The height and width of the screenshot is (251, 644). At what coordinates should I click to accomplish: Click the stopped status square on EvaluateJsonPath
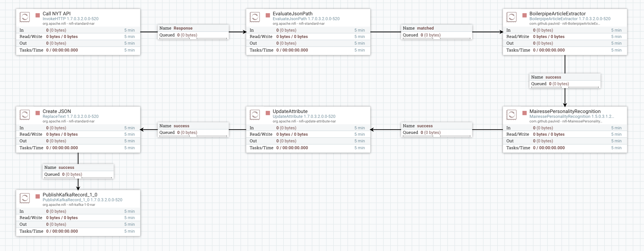click(268, 15)
